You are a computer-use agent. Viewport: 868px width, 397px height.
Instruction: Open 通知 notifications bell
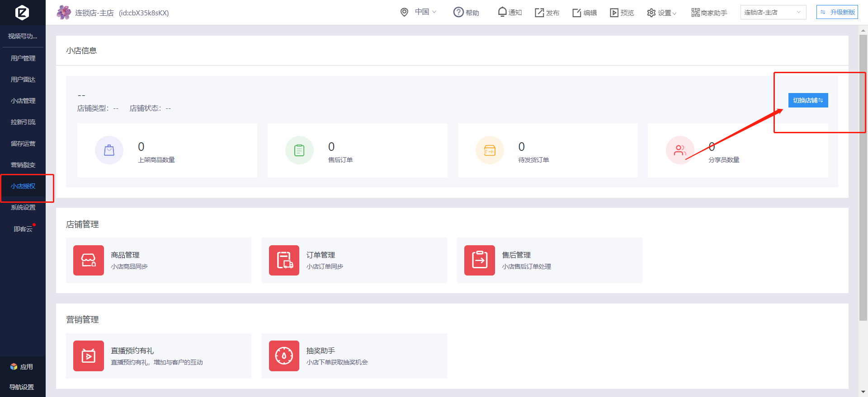tap(502, 12)
